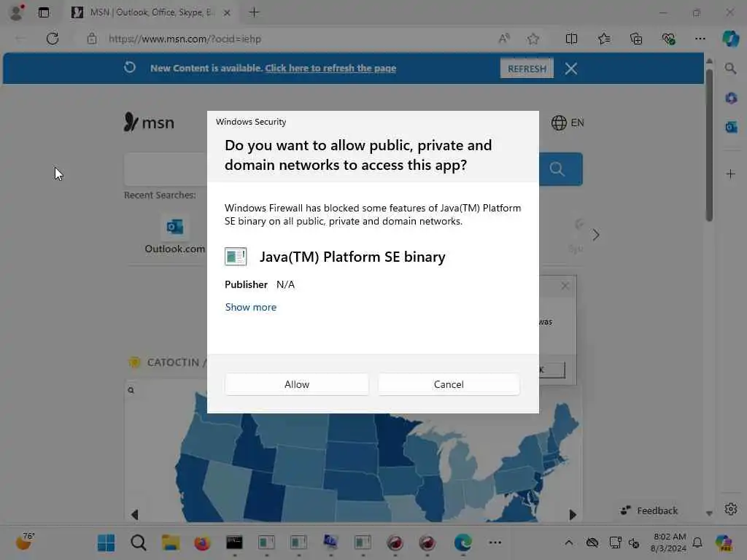Show next quick links with right chevron

(595, 235)
